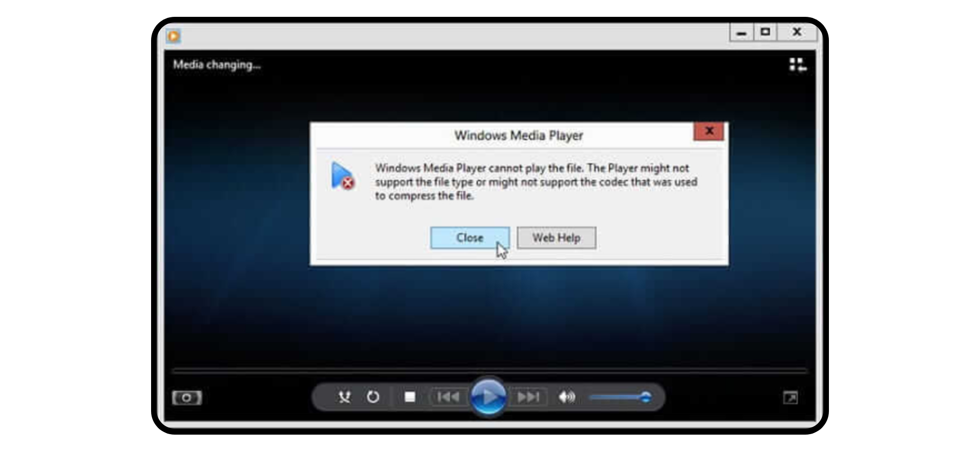Mute the speaker volume
The width and height of the screenshot is (980, 453).
tap(567, 397)
